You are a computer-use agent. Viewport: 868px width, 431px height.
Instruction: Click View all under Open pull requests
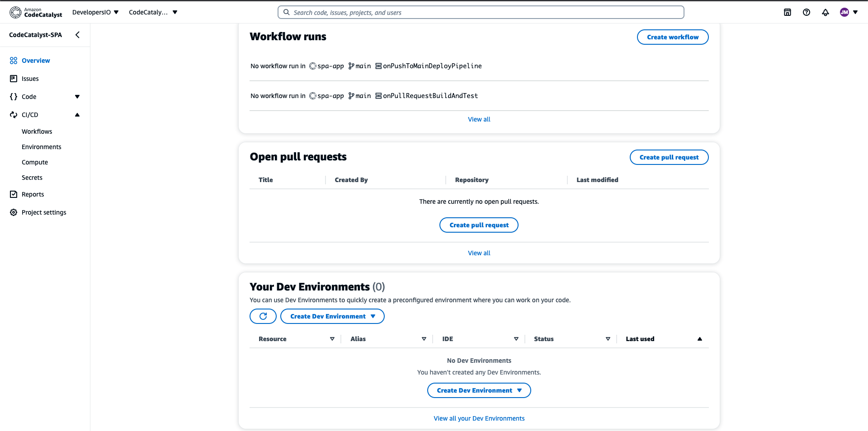pos(479,253)
